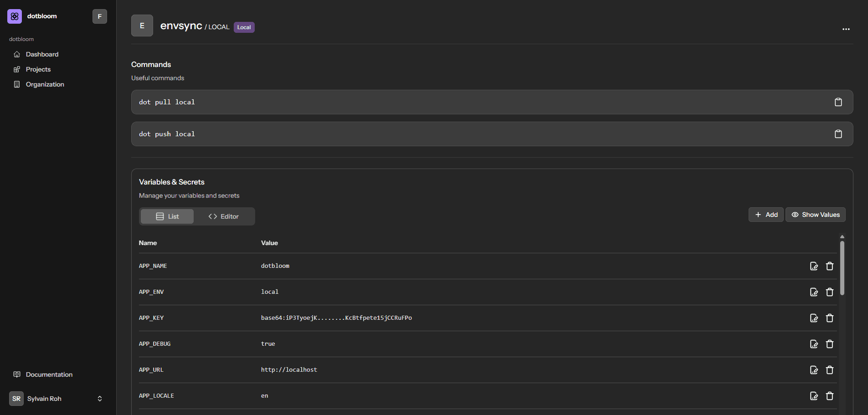Click the Documentation book icon
This screenshot has width=868, height=415.
tap(17, 374)
